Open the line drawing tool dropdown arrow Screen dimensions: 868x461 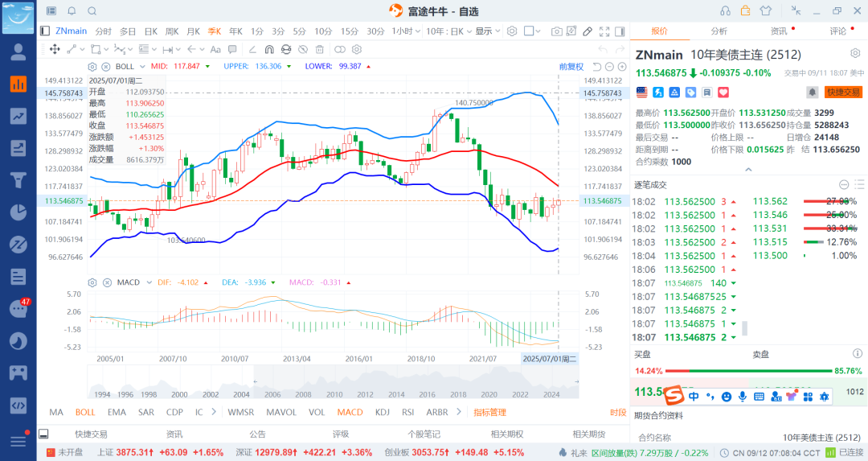tap(83, 49)
